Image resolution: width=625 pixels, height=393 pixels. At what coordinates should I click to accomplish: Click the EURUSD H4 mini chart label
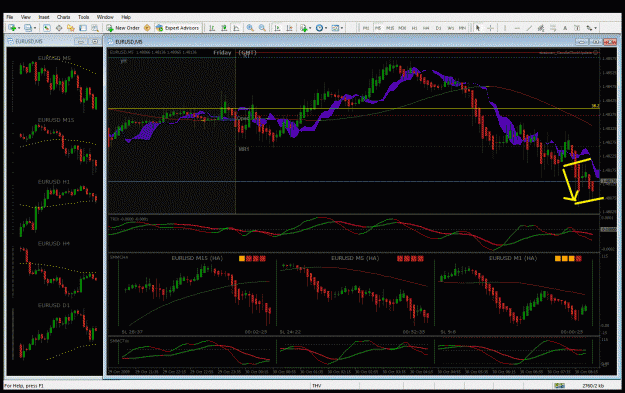click(x=54, y=243)
